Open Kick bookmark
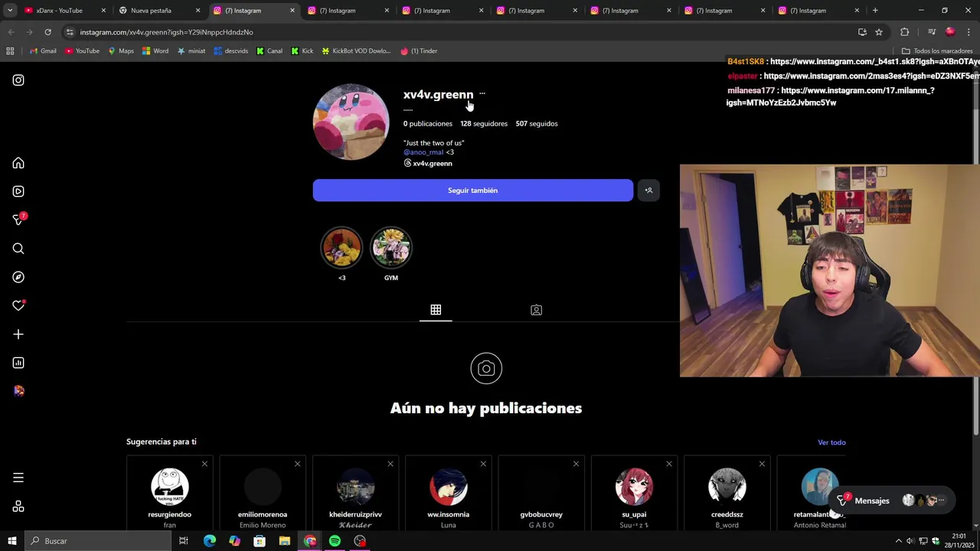The image size is (980, 551). pyautogui.click(x=302, y=51)
